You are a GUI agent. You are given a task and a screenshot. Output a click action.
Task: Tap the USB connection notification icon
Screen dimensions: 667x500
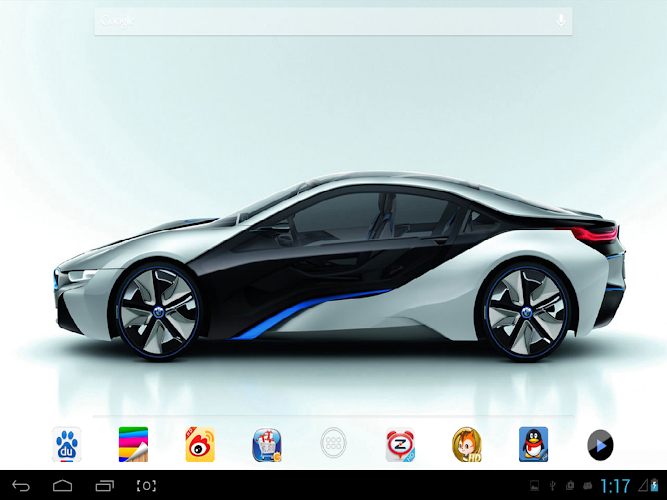click(552, 486)
